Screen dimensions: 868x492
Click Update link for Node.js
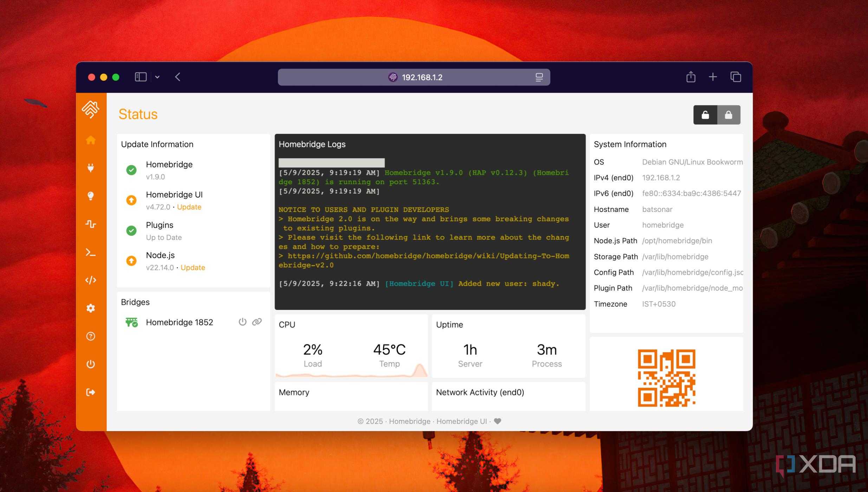pyautogui.click(x=193, y=268)
